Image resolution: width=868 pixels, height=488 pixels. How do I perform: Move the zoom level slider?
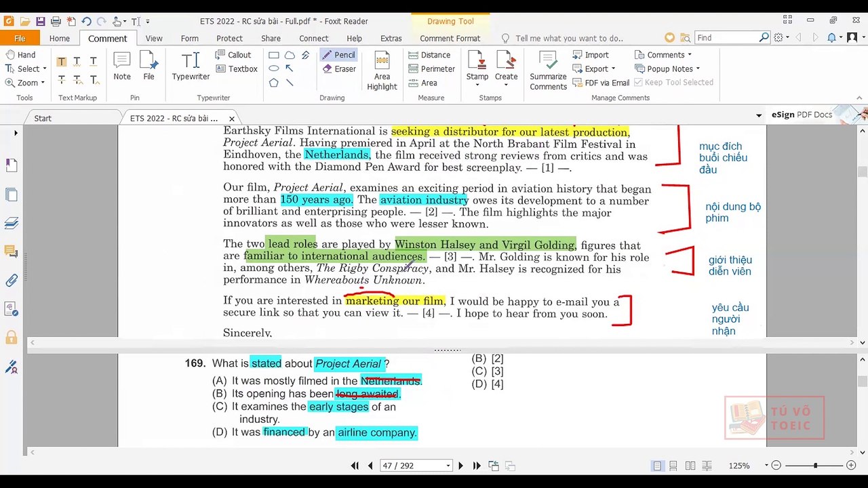[816, 466]
